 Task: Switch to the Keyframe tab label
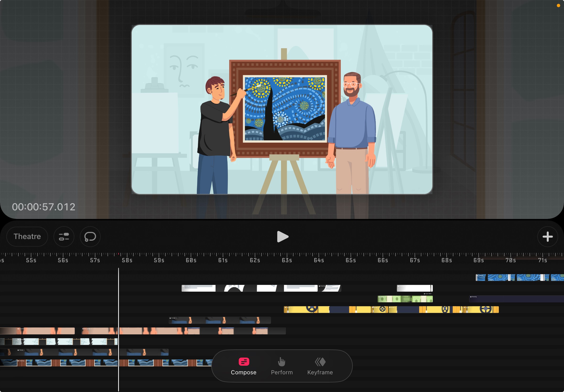320,372
